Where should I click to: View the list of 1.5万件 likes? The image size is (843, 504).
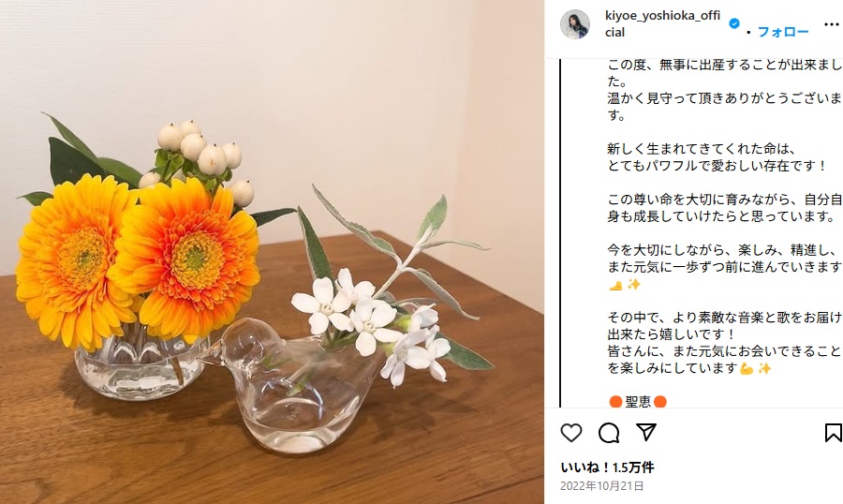pyautogui.click(x=607, y=467)
